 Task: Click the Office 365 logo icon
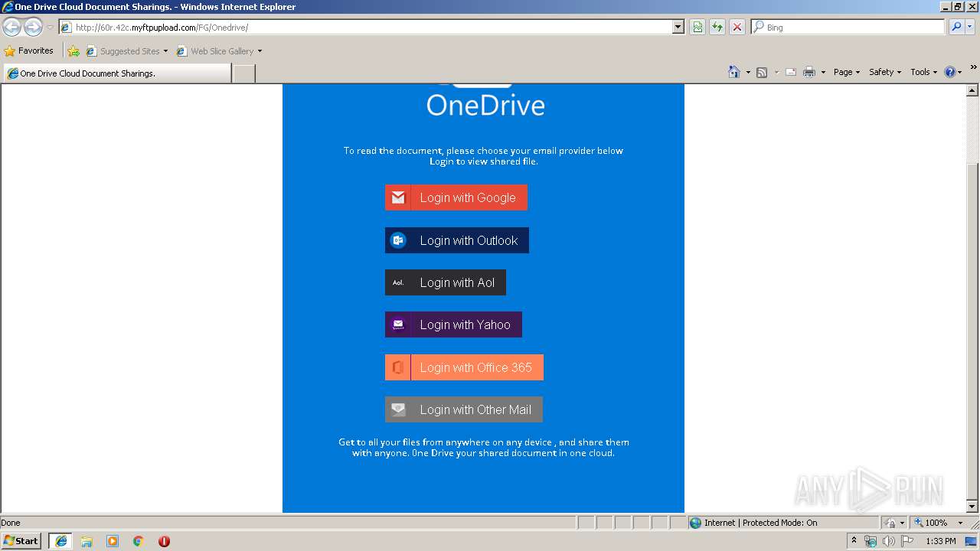click(398, 367)
